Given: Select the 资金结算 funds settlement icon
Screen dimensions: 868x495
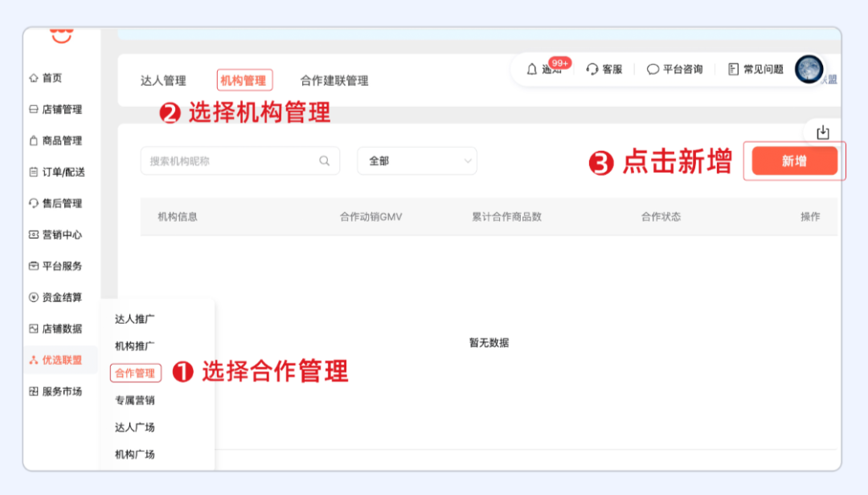Looking at the screenshot, I should [32, 297].
